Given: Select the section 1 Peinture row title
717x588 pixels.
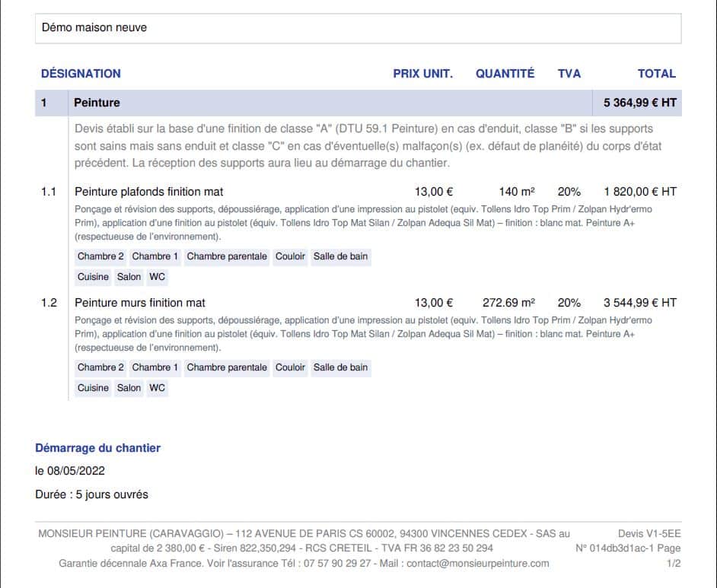Looking at the screenshot, I should [x=97, y=103].
